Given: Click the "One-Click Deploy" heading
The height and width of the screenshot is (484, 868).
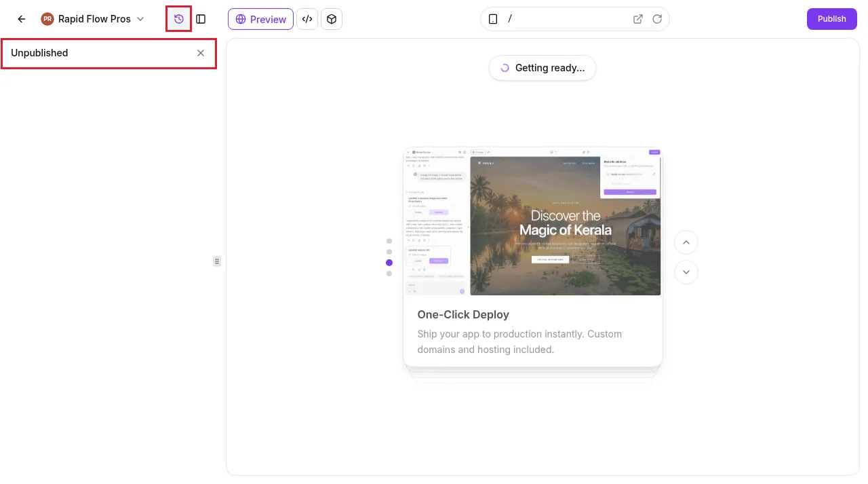Looking at the screenshot, I should coord(463,315).
